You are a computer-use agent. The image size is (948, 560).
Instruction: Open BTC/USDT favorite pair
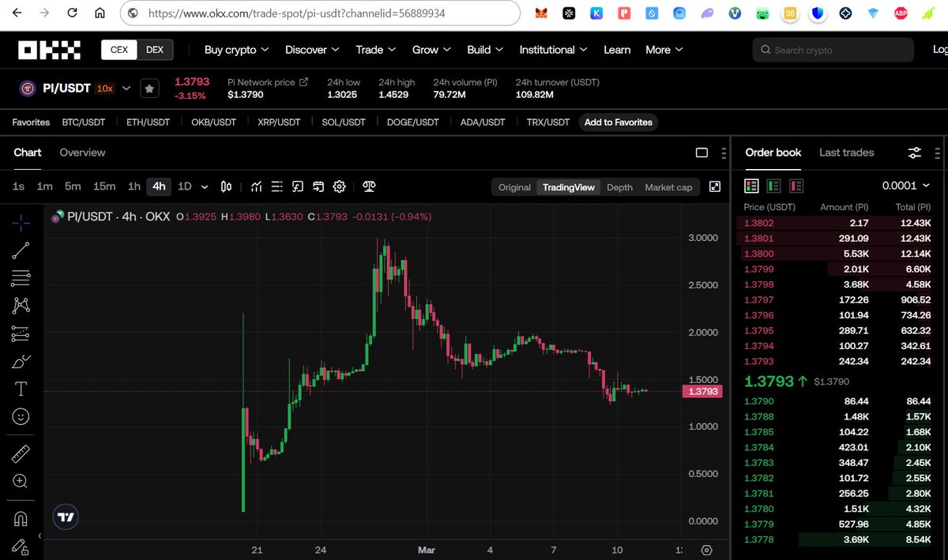tap(84, 122)
